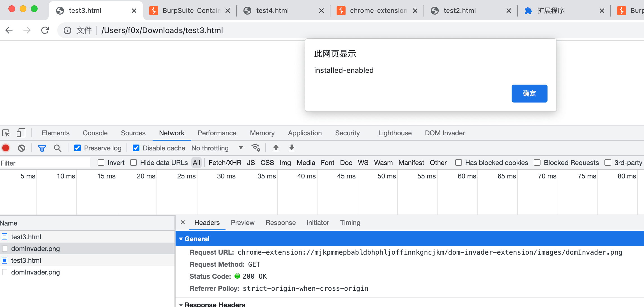Screen dimensions: 644x307
Task: Clear the network log
Action: [x=22, y=148]
